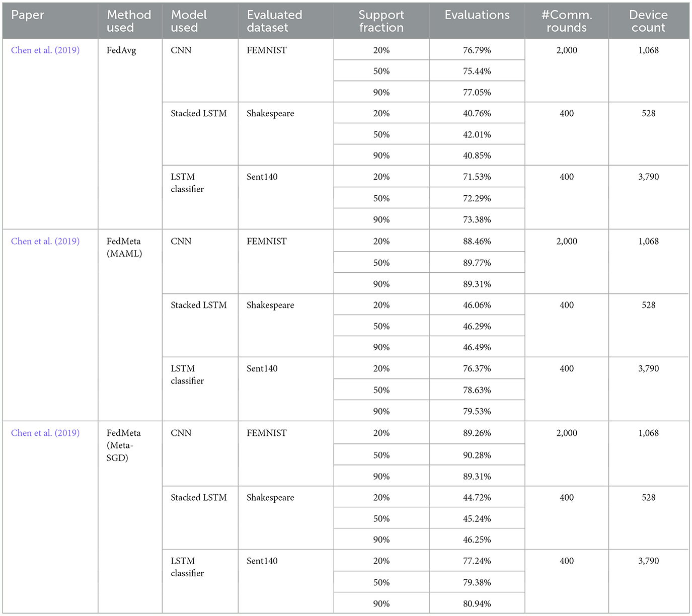This screenshot has height=616, width=692.
Task: Select the Support fraction column header
Action: pyautogui.click(x=381, y=21)
